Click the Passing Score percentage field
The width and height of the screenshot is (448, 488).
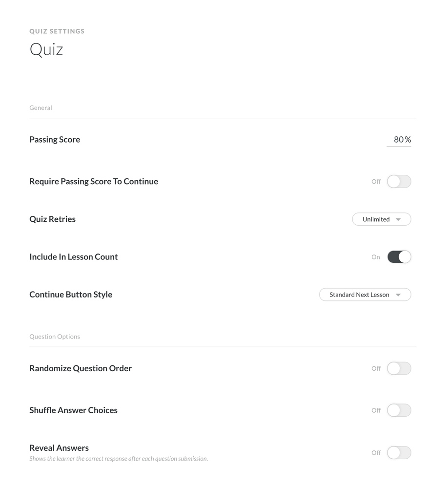coord(398,140)
